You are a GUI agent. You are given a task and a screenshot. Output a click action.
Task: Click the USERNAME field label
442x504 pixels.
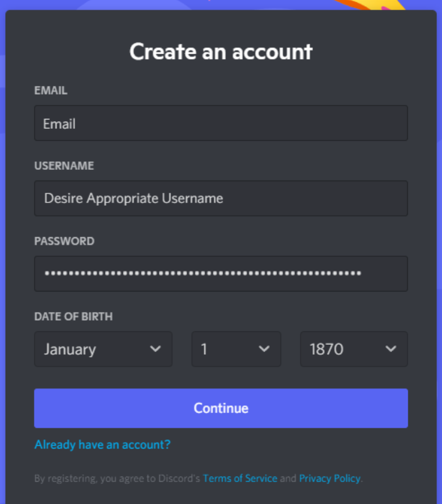pyautogui.click(x=64, y=166)
